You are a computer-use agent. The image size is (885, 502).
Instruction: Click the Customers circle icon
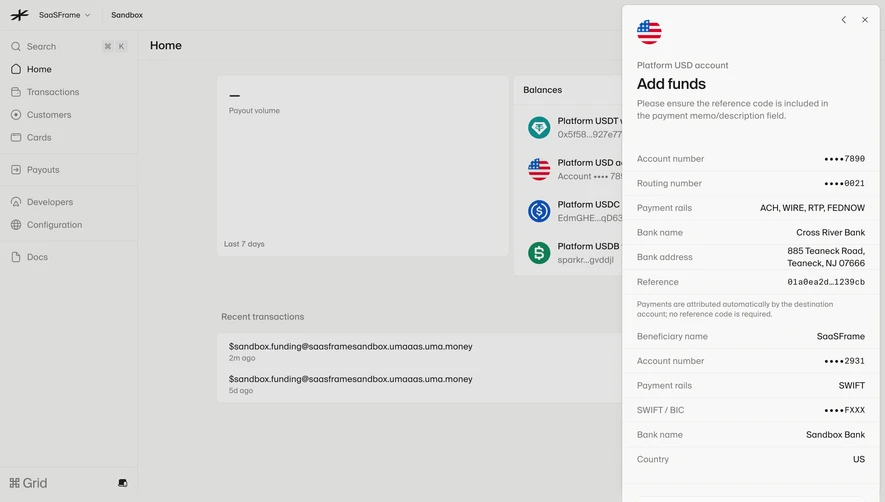point(16,115)
